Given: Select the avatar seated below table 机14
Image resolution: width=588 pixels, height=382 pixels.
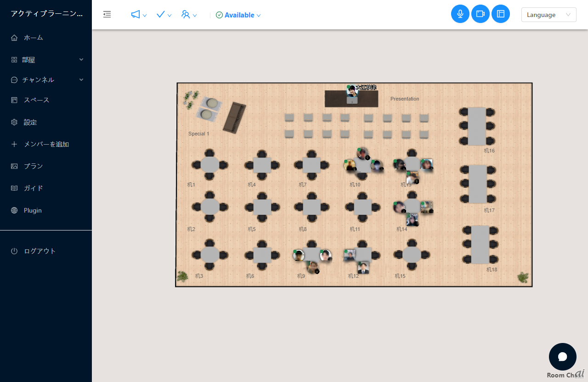Looking at the screenshot, I should (x=412, y=219).
